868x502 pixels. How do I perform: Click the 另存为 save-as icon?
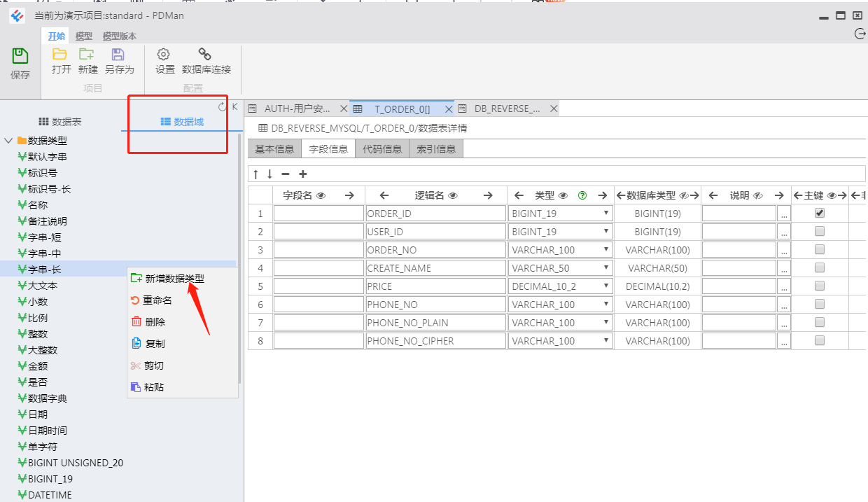coord(118,54)
